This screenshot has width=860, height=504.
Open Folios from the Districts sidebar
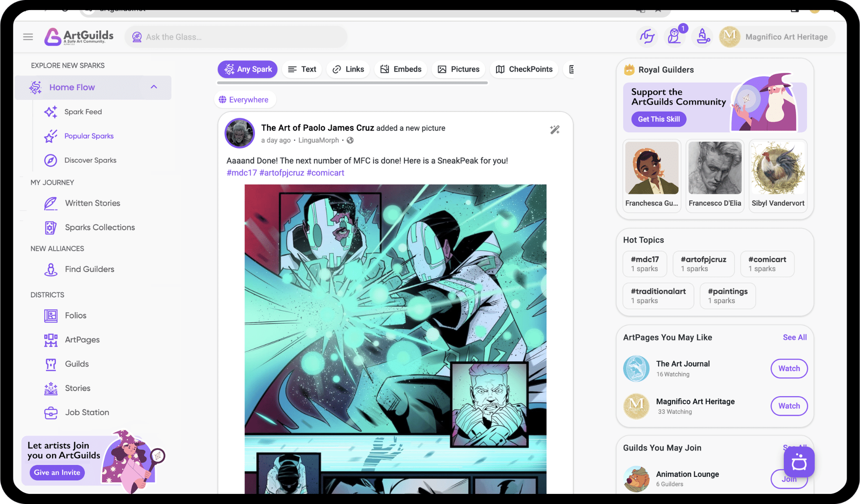point(76,316)
